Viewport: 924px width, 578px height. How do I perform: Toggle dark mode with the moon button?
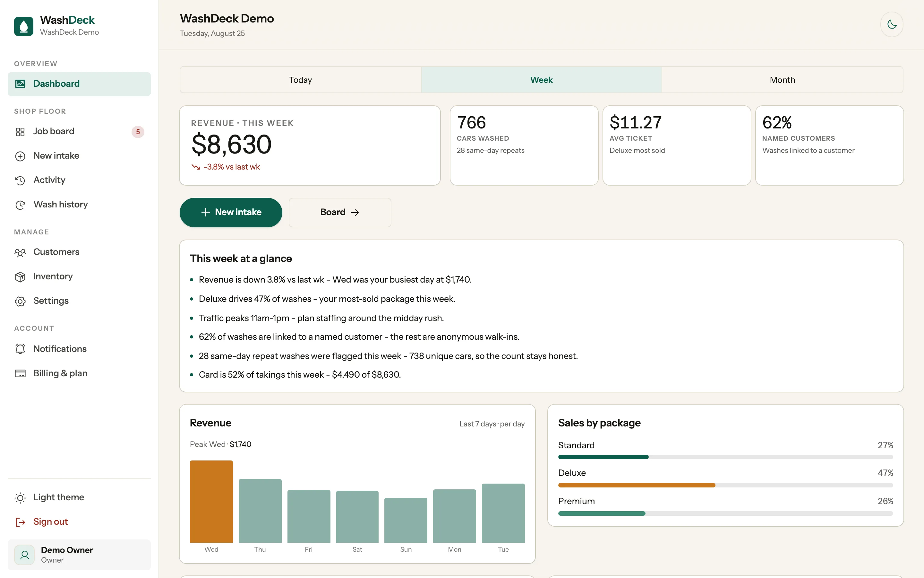point(892,24)
